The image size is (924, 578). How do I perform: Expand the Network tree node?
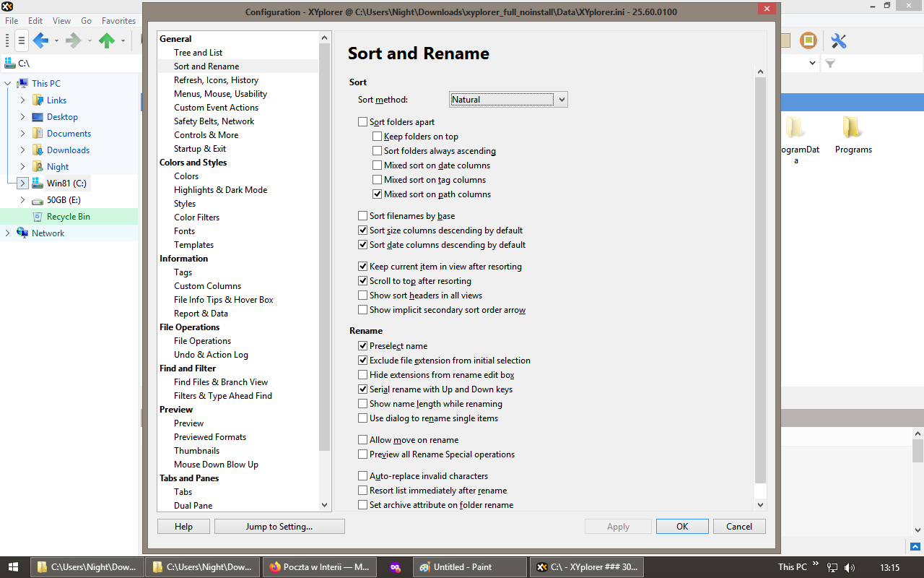(7, 233)
